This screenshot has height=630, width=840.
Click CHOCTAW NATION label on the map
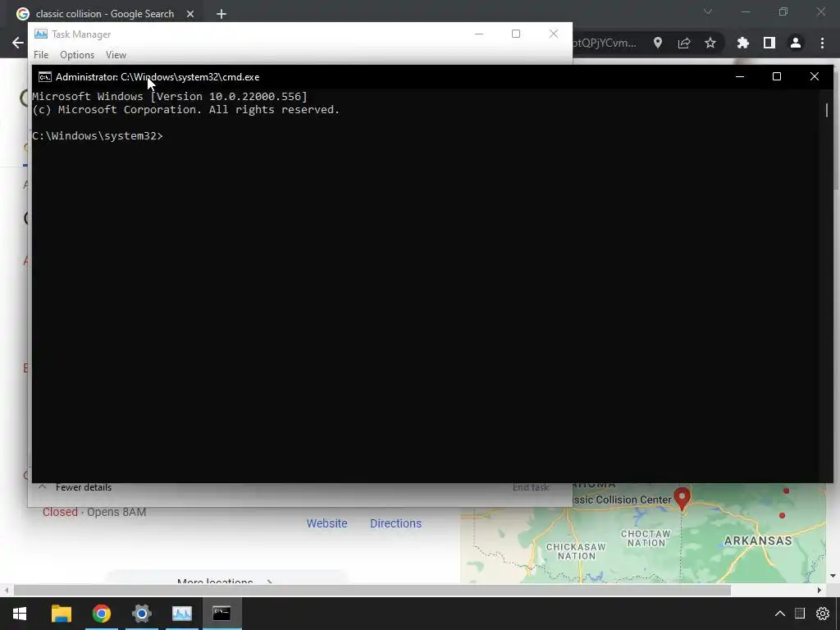coord(646,538)
